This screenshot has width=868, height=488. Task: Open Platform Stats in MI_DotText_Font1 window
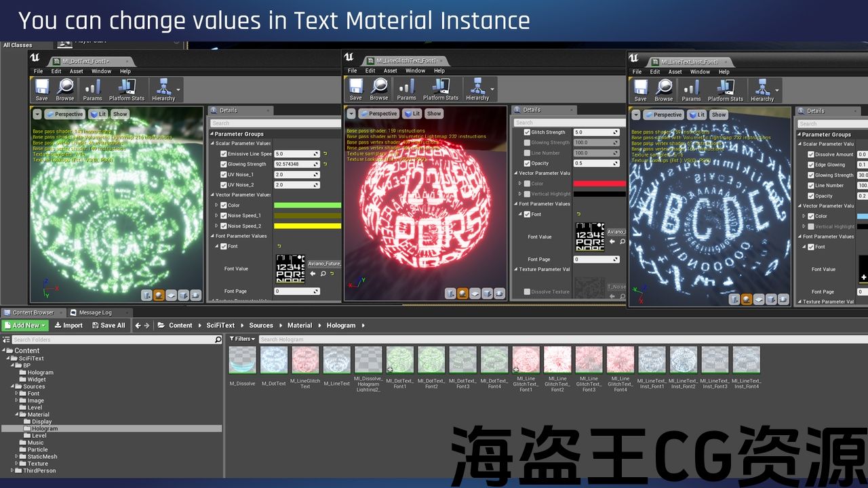tap(127, 89)
